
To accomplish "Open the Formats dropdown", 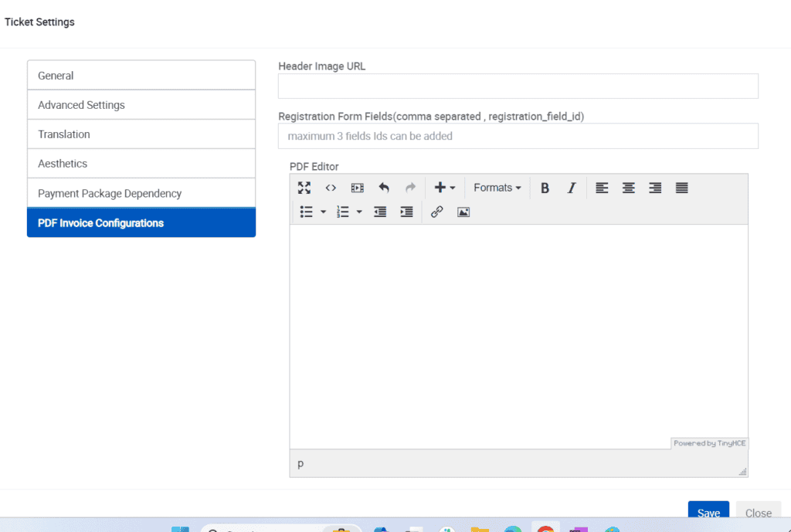I will click(x=497, y=188).
